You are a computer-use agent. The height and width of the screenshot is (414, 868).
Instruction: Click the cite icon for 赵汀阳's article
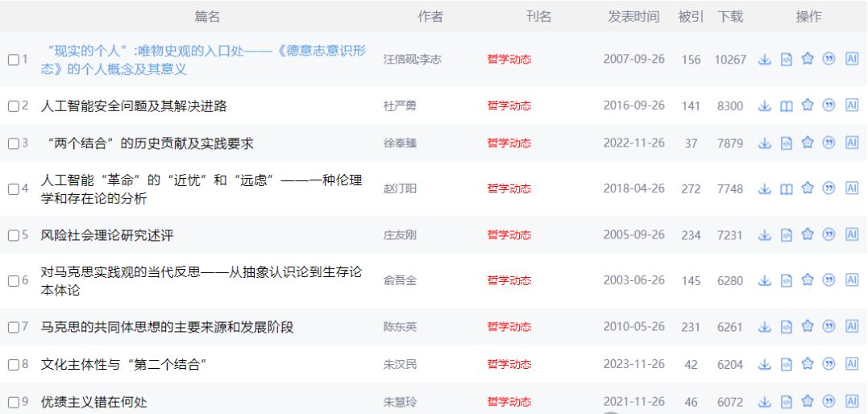click(x=828, y=188)
